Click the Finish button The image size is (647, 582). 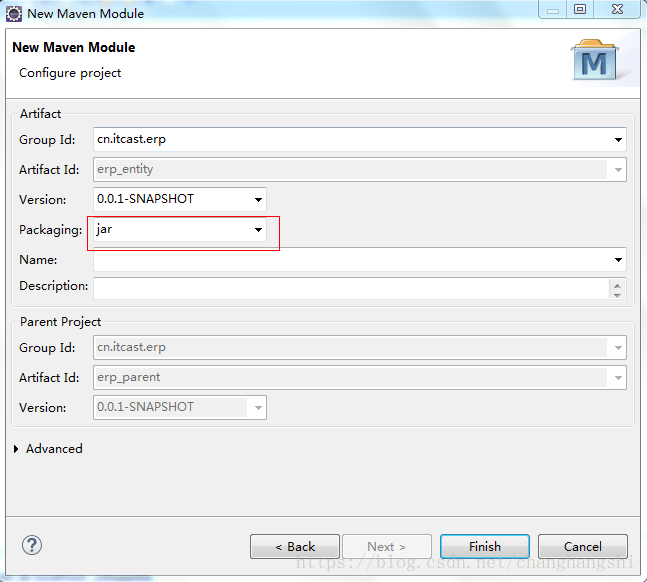point(485,547)
